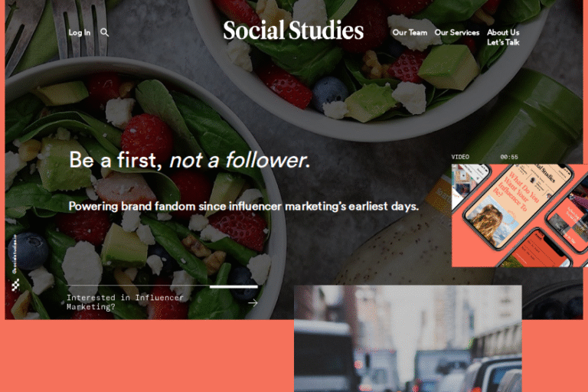Screen dimensions: 588x392
Task: Click the "Powering brand fandom" tagline text
Action: 243,206
